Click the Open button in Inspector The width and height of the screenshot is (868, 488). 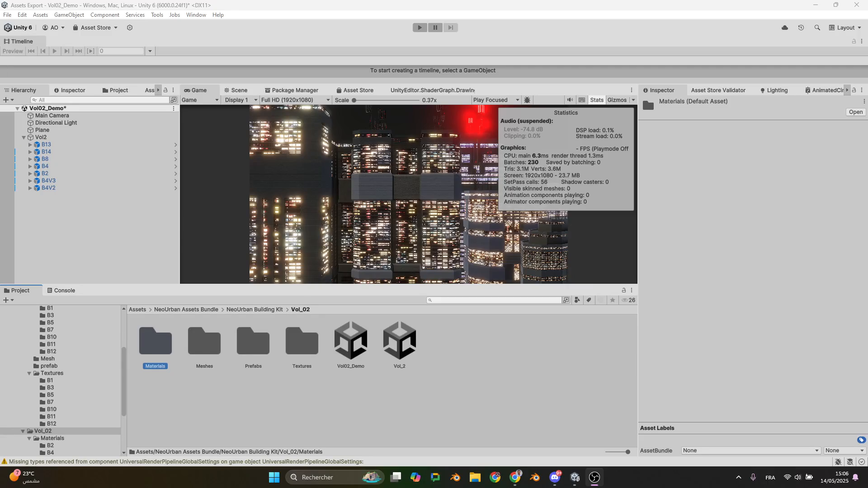pyautogui.click(x=855, y=112)
